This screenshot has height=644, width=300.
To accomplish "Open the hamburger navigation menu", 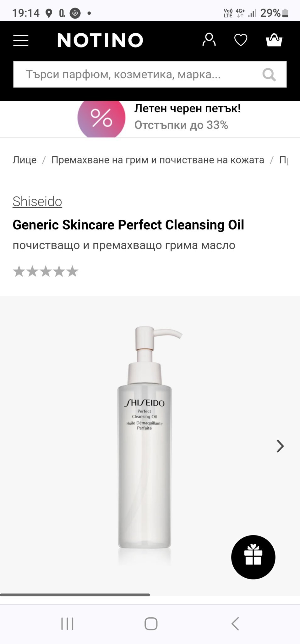I will 21,40.
